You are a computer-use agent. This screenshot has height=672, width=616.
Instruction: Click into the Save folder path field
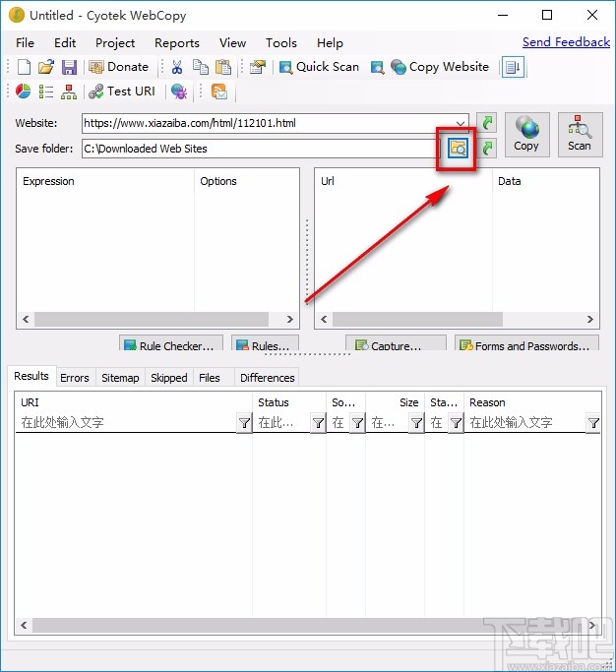coord(263,149)
